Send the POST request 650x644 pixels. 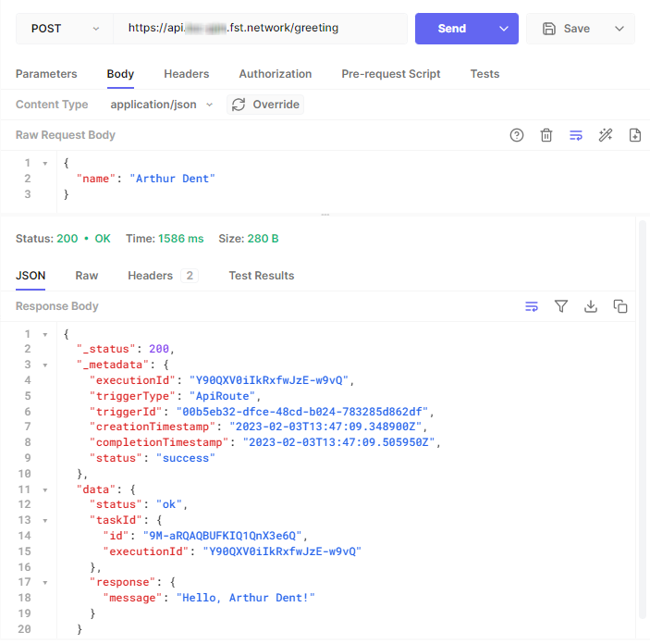coord(452,29)
